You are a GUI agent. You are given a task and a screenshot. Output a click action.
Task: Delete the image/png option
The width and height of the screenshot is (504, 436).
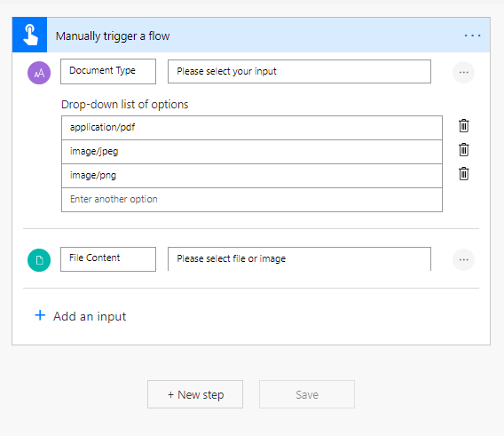coord(463,174)
